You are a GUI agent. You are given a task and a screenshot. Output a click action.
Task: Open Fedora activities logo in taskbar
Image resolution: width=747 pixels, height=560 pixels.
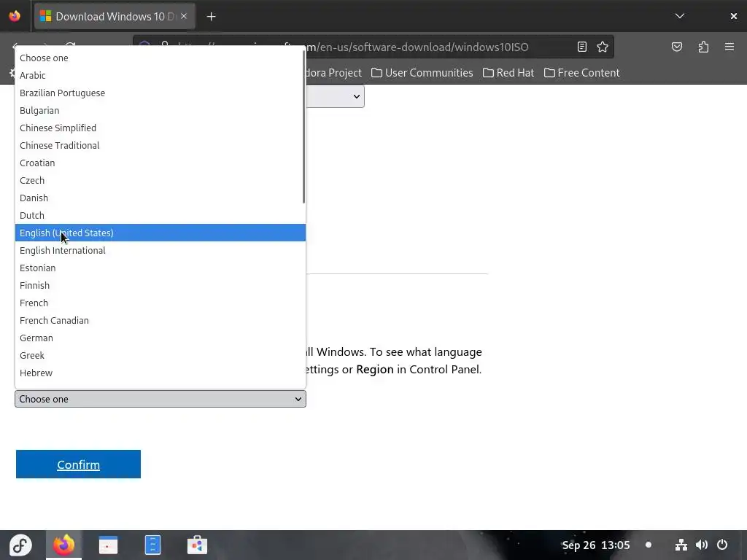coord(21,545)
